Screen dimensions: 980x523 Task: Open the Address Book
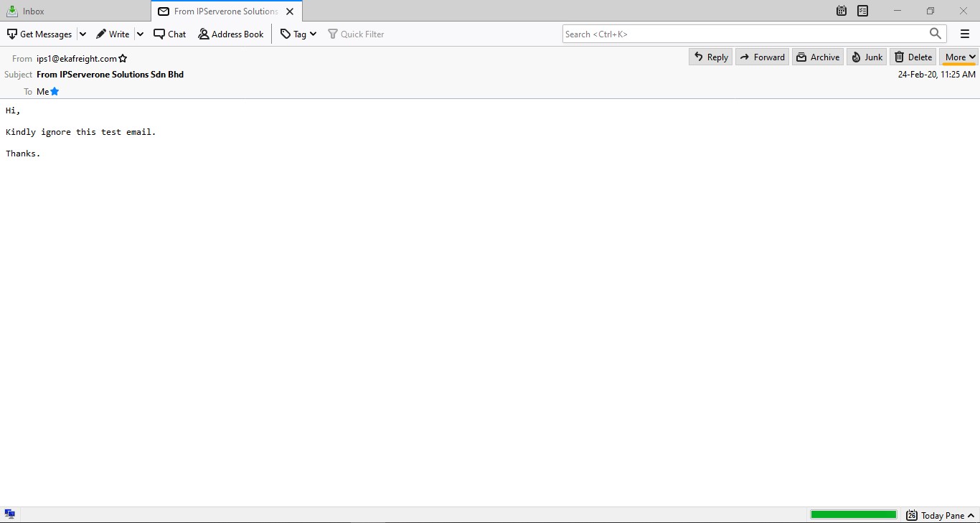point(230,34)
